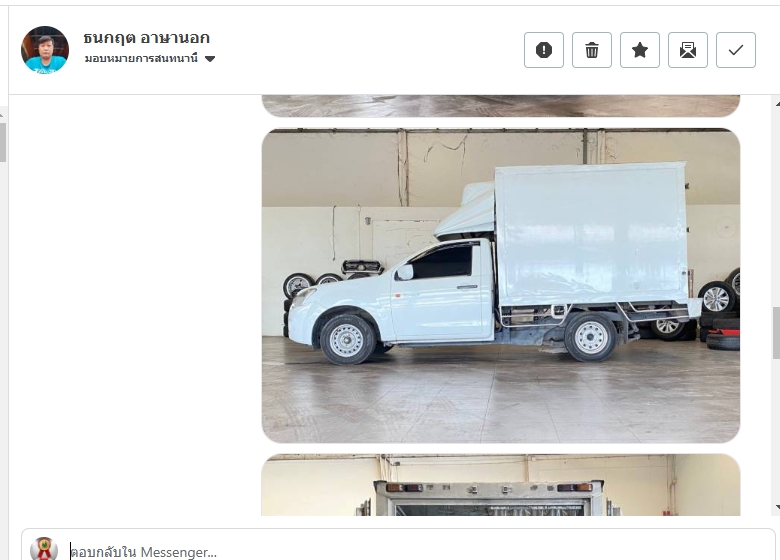
Task: Open partially visible floor photo at top
Action: [x=501, y=105]
